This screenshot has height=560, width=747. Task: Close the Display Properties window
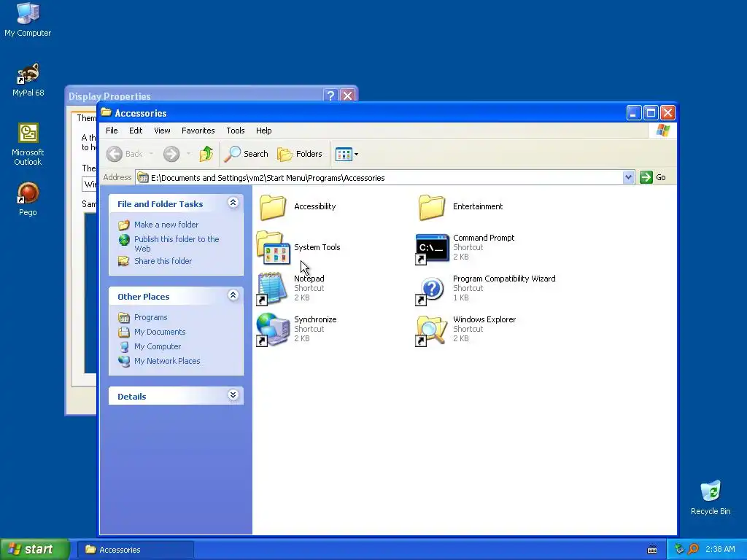coord(348,96)
